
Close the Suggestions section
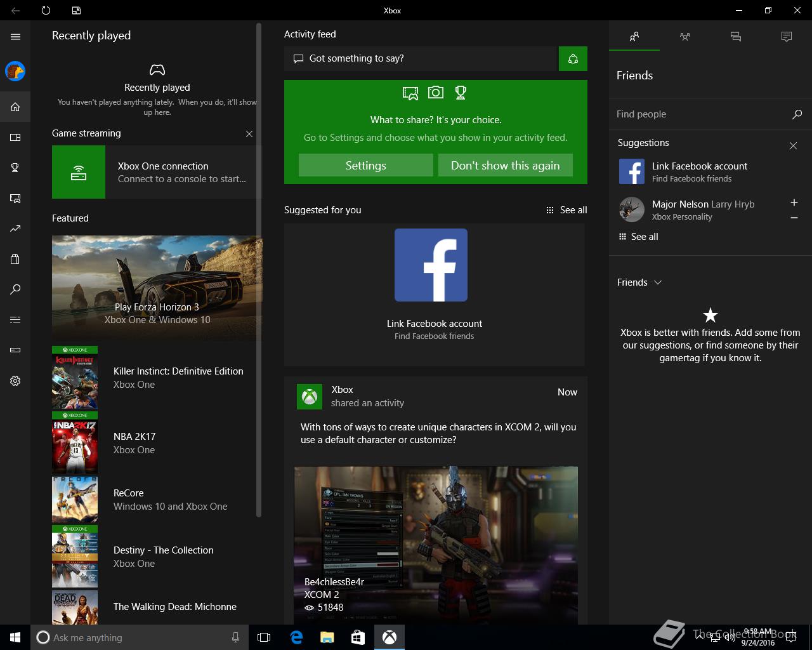click(x=793, y=145)
